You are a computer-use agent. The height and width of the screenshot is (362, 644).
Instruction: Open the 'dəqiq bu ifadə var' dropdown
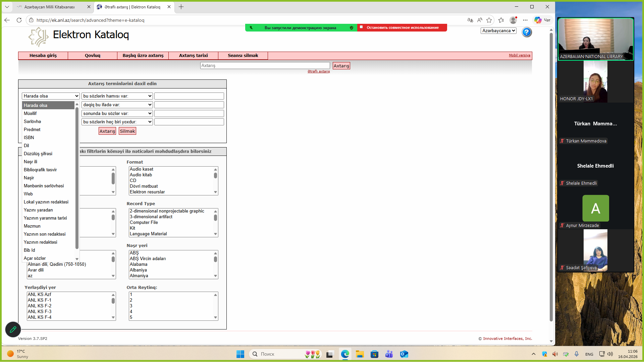pos(117,105)
